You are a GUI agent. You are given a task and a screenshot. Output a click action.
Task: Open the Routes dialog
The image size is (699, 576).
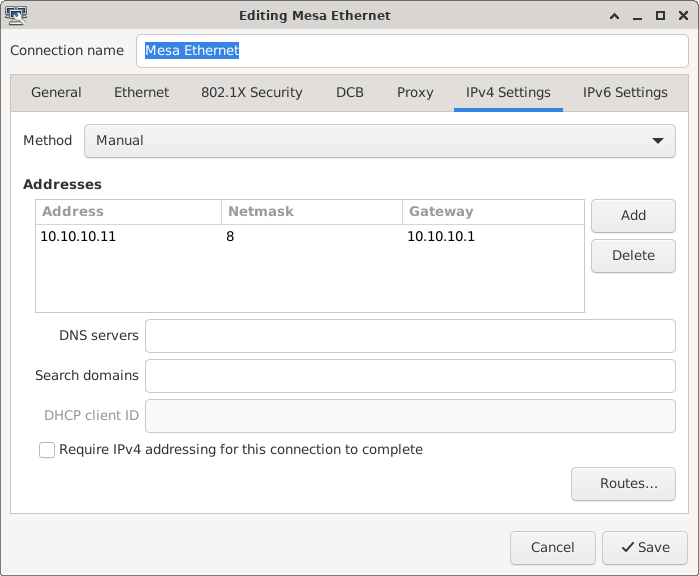click(623, 484)
